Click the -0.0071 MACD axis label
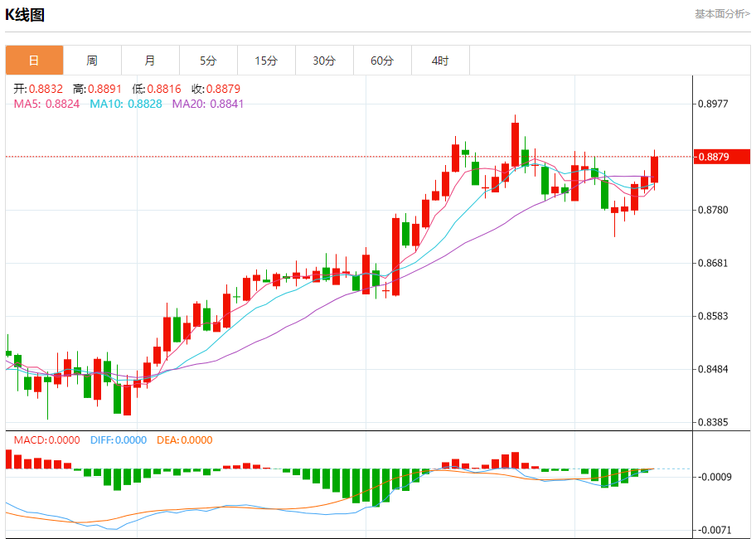Viewport: 756px width, 539px height. (x=715, y=530)
